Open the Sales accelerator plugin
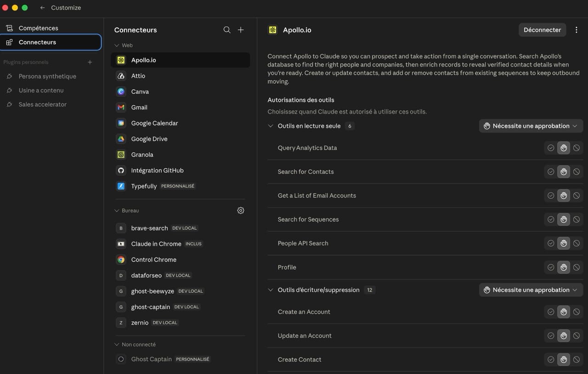 [51, 105]
